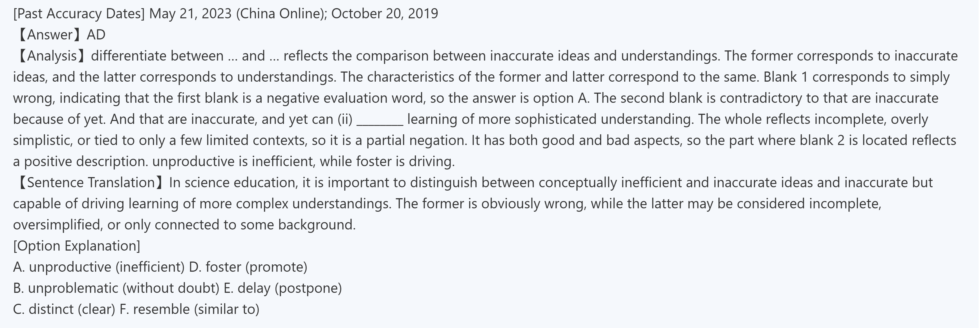980x328 pixels.
Task: Click the Past Accuracy Dates heading
Action: click(79, 14)
